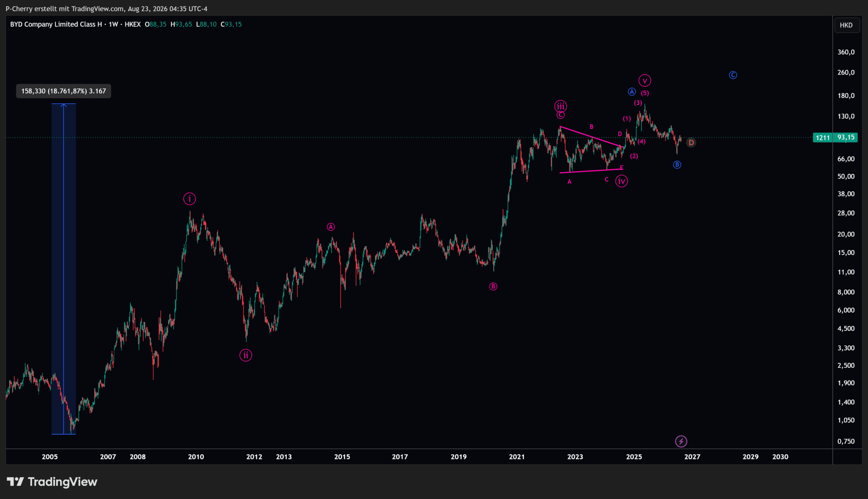Click the 1W interval text in the header
Image resolution: width=868 pixels, height=499 pixels.
click(x=114, y=24)
